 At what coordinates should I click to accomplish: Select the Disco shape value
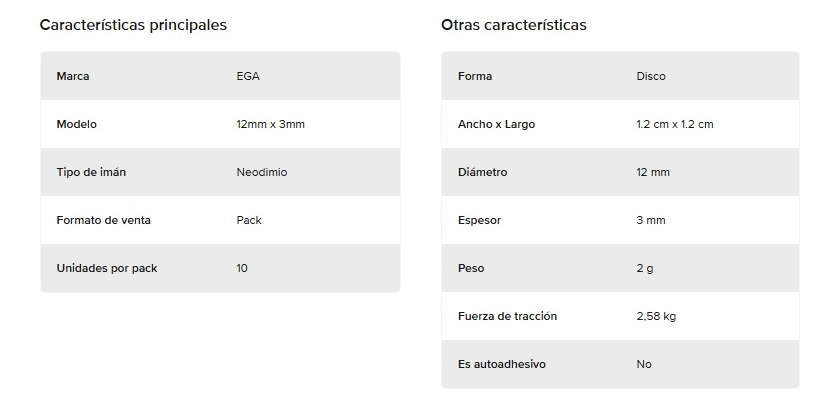coord(651,76)
